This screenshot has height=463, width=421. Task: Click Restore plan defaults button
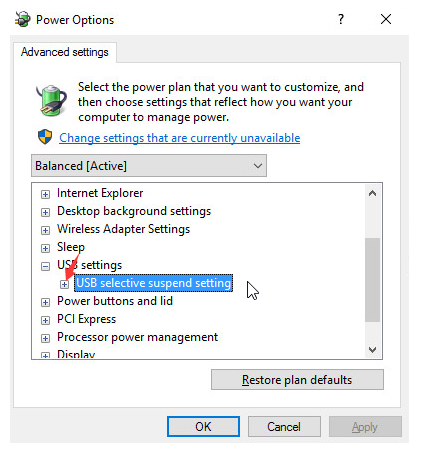pyautogui.click(x=297, y=380)
